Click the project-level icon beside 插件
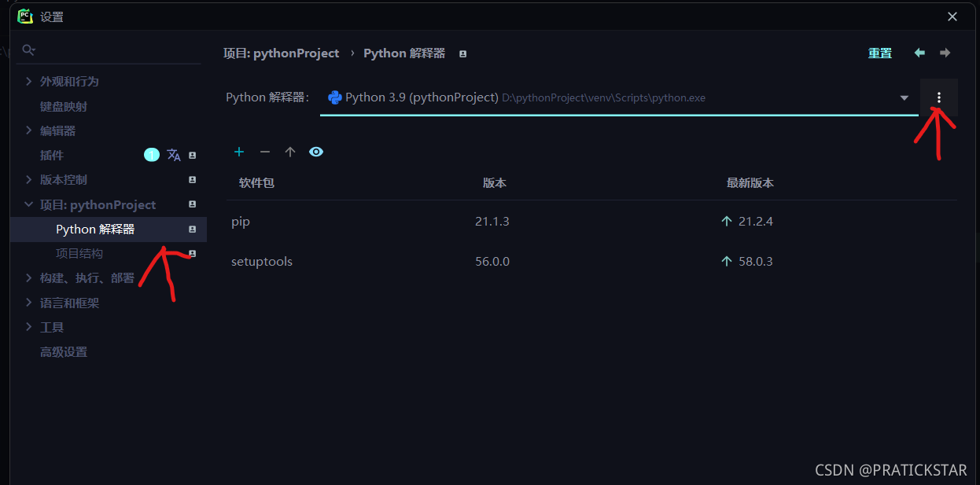Screen dimensions: 980x485 192,156
